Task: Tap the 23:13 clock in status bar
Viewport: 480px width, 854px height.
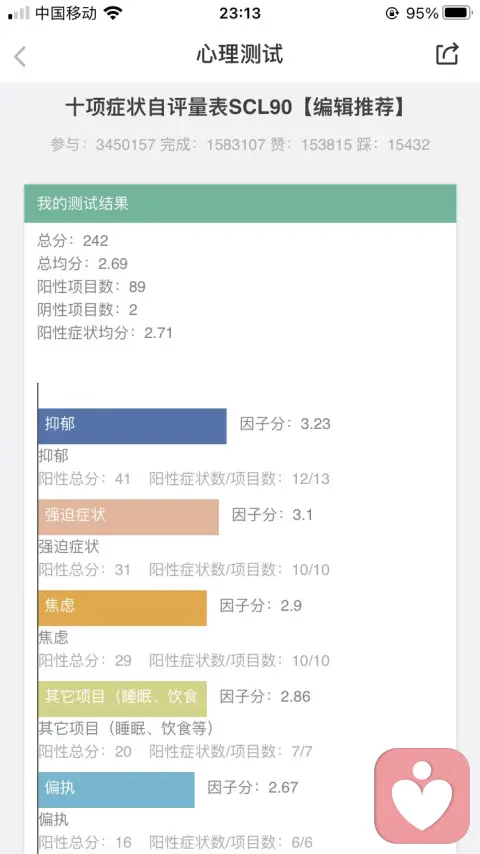Action: coord(240,13)
